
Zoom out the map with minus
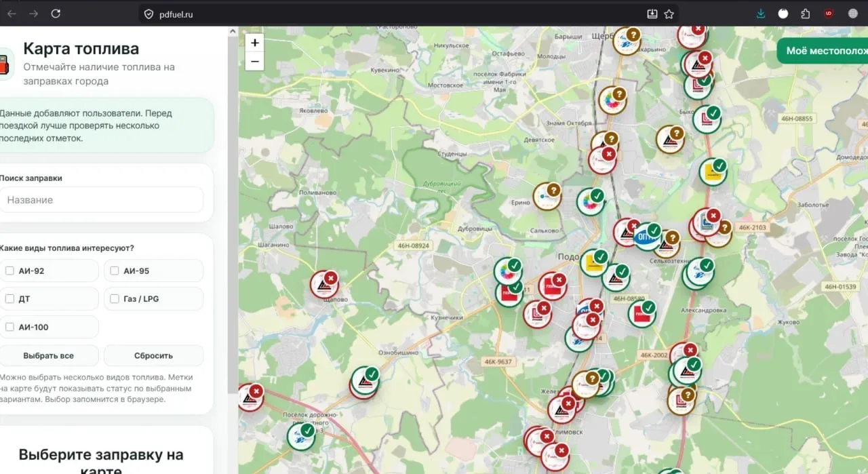click(x=255, y=61)
